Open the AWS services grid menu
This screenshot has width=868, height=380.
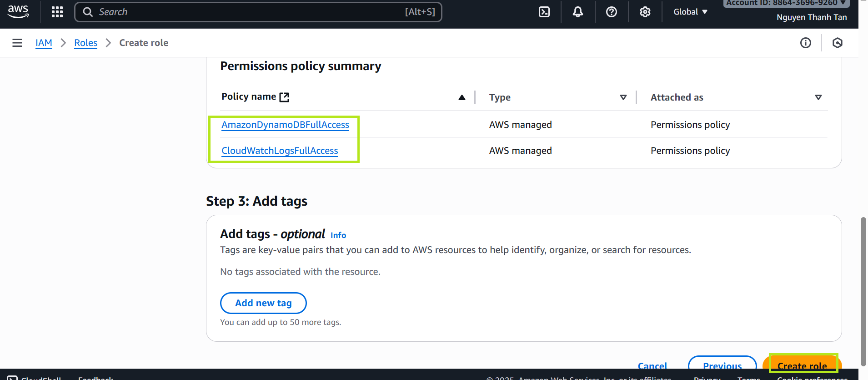57,12
